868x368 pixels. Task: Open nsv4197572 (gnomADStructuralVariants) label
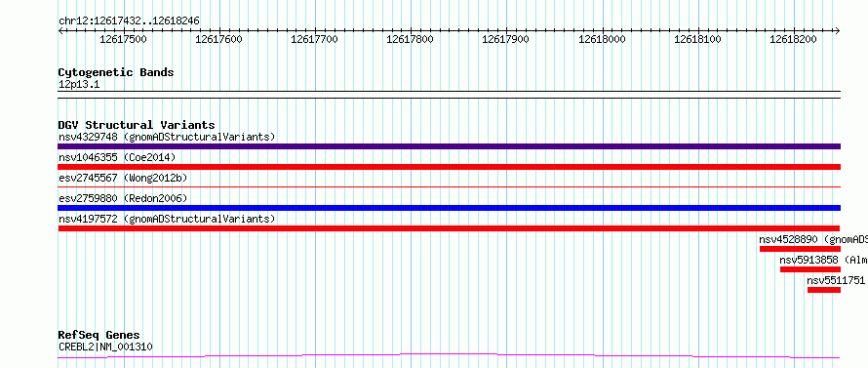click(167, 219)
